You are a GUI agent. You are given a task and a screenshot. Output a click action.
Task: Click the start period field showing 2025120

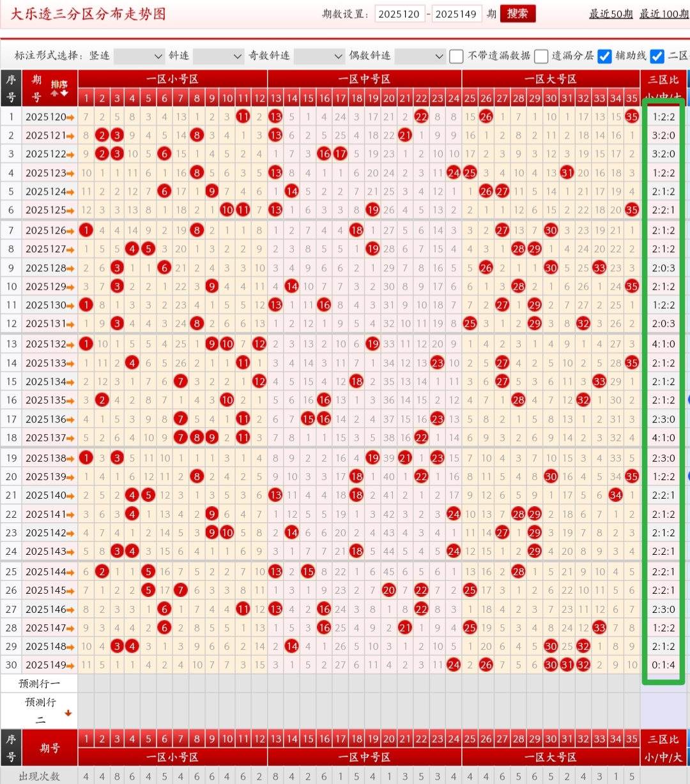click(399, 14)
